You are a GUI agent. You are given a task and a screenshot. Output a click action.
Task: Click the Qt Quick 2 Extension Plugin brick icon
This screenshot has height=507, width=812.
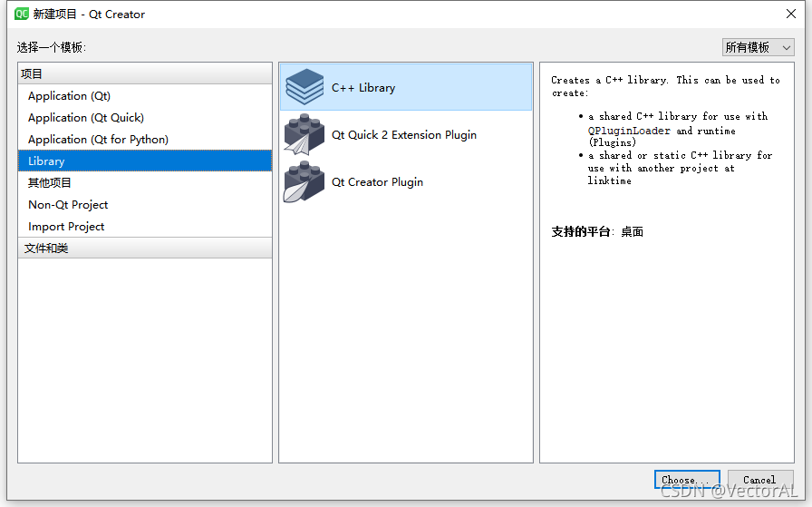[x=304, y=135]
